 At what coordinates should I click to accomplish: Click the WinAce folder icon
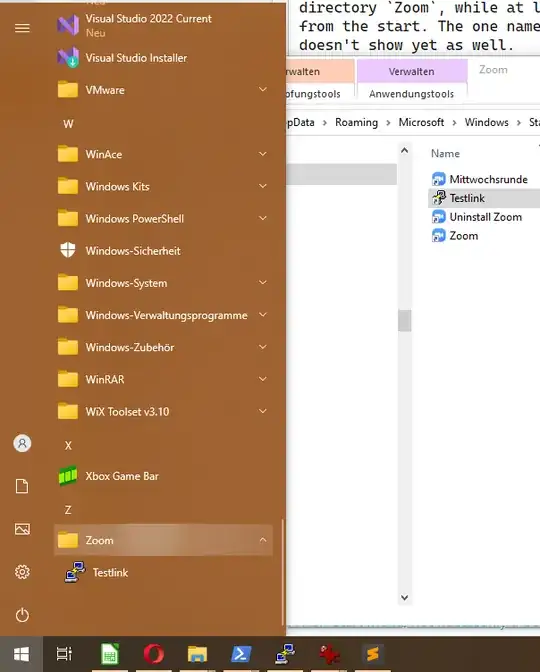point(68,154)
